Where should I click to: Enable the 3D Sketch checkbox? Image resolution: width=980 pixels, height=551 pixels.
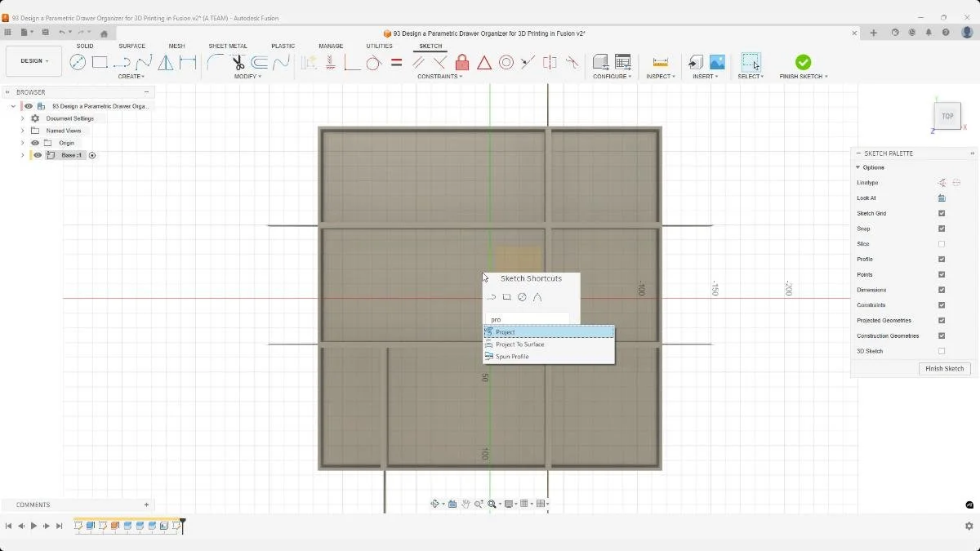[942, 351]
